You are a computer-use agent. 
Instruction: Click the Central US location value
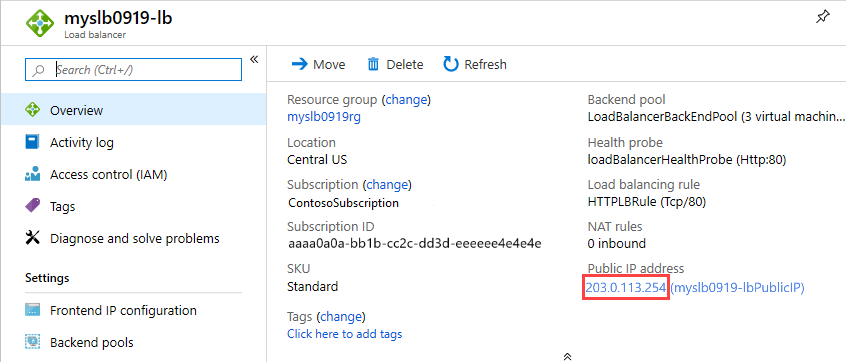317,160
